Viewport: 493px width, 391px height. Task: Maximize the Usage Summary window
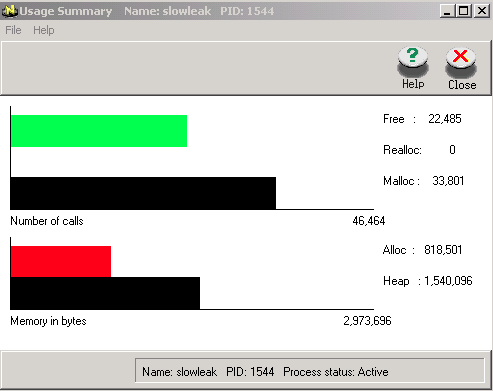coord(463,11)
